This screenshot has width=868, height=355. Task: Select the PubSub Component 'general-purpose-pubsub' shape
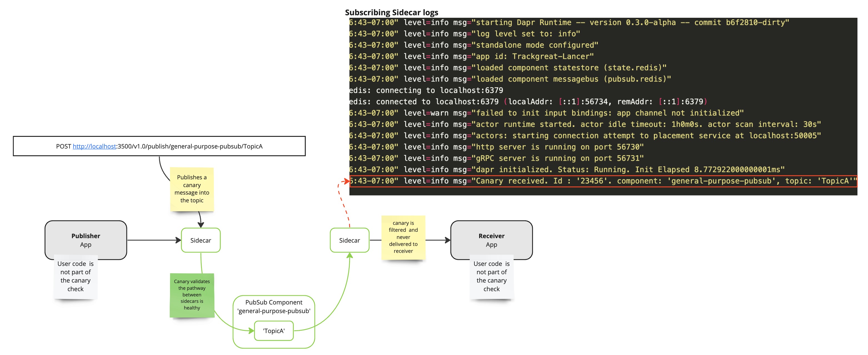point(274,306)
